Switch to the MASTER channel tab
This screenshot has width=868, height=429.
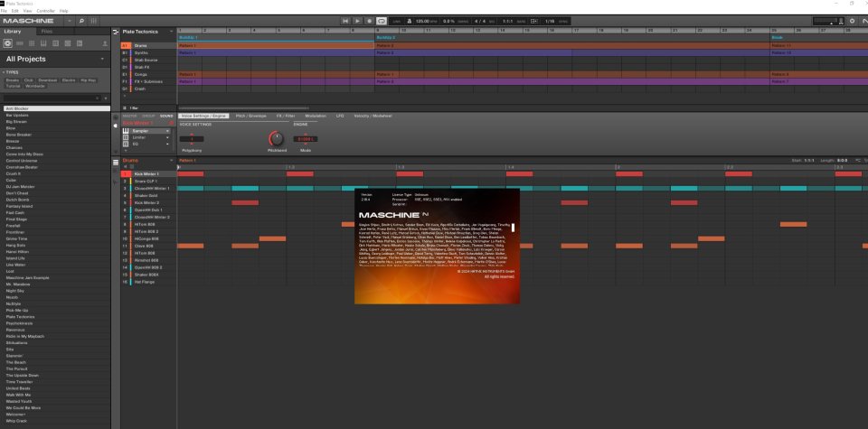[129, 117]
